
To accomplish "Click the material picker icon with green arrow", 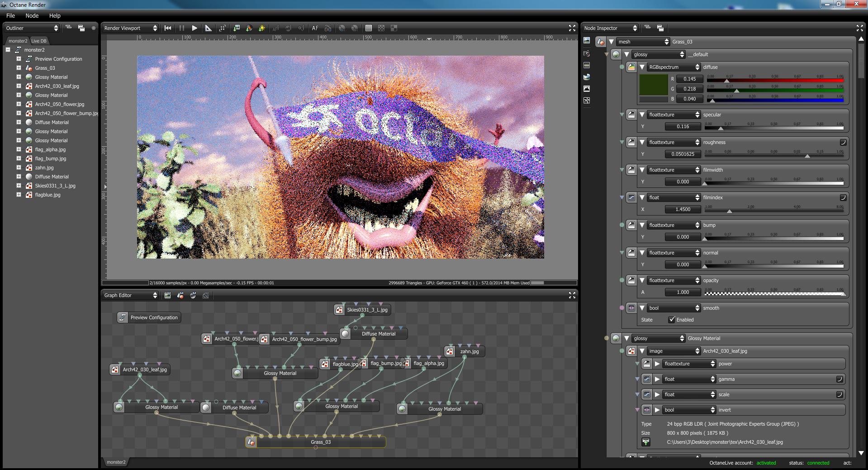I will coord(249,28).
